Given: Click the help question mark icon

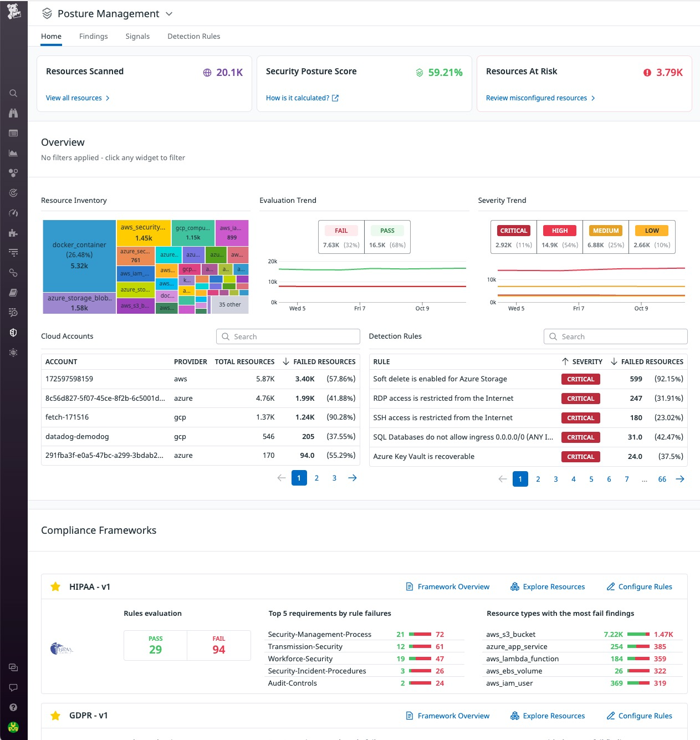Looking at the screenshot, I should pos(13,707).
